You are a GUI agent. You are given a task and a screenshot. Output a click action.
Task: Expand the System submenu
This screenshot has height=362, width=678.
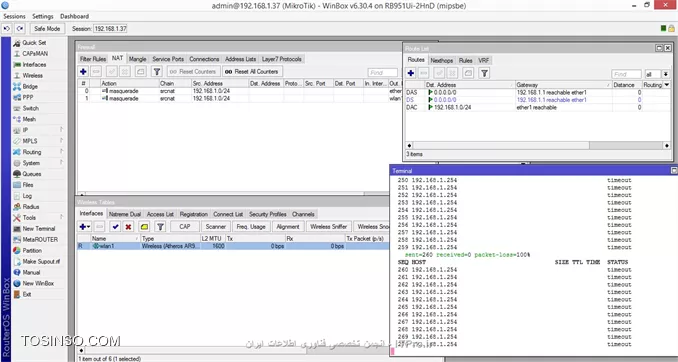[38, 163]
